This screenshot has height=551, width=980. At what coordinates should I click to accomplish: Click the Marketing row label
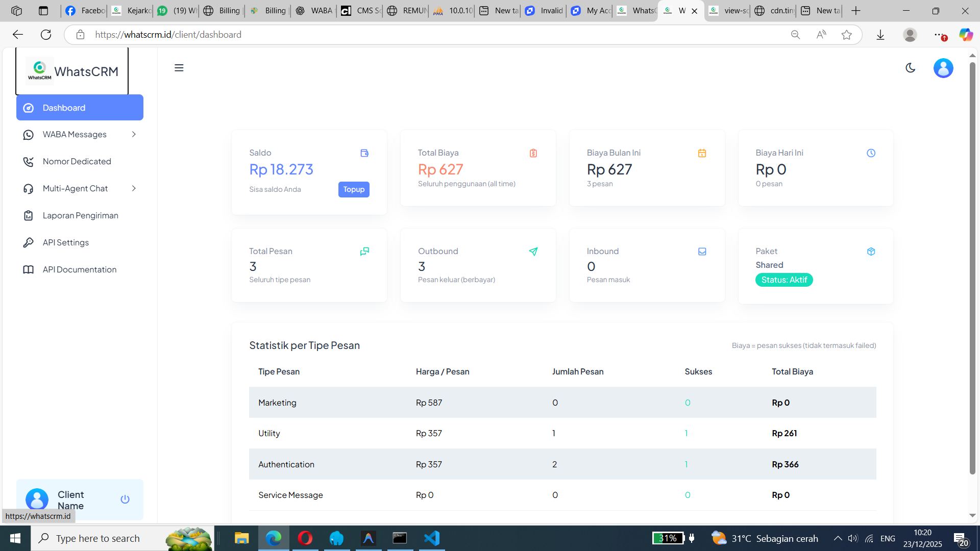click(x=277, y=403)
